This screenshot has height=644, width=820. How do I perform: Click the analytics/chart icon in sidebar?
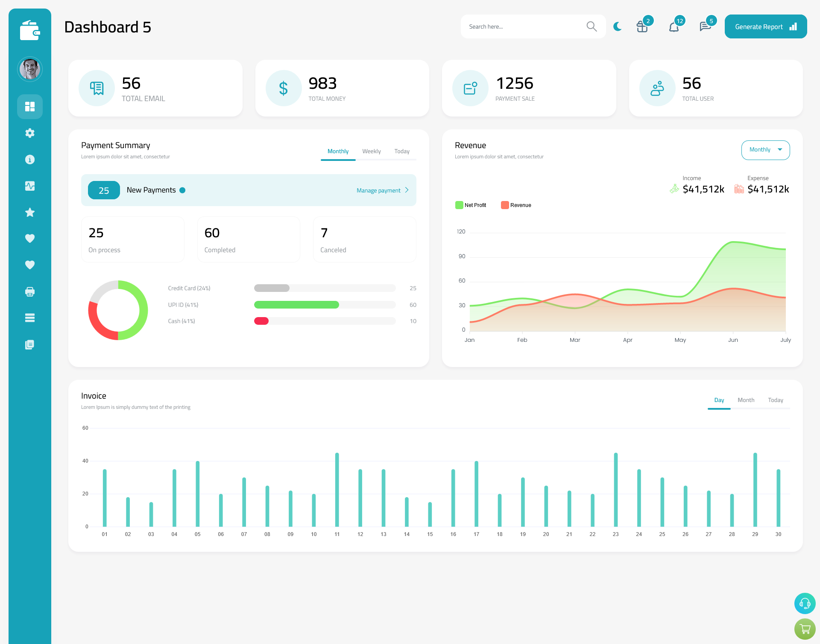click(x=29, y=186)
